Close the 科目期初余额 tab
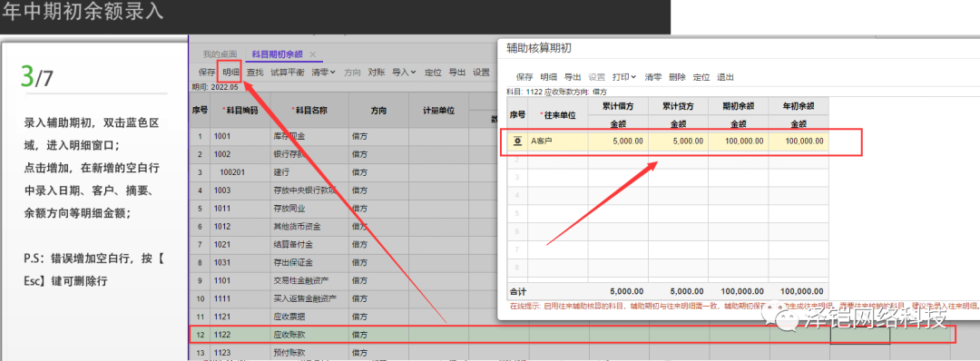This screenshot has width=980, height=361. 313,54
